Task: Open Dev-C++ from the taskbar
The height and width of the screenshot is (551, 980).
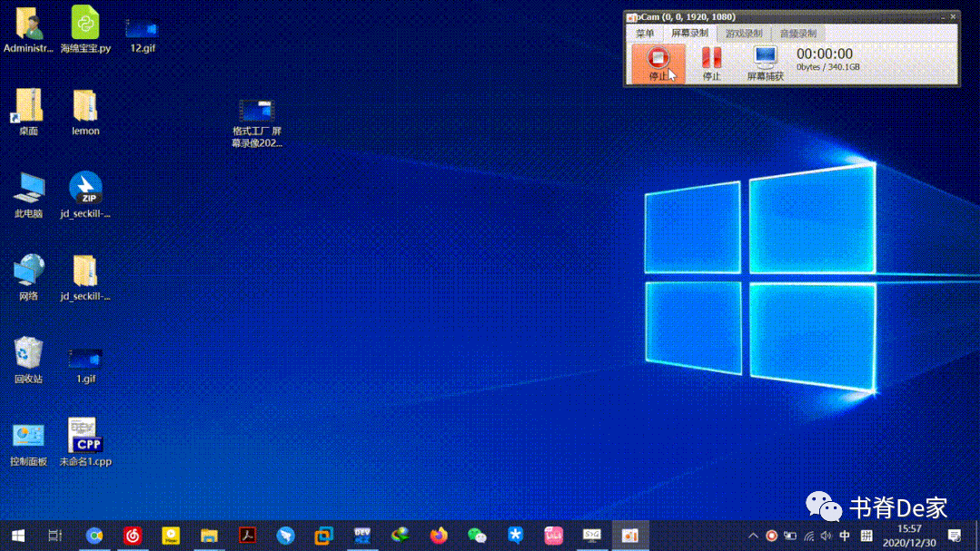Action: 361,536
